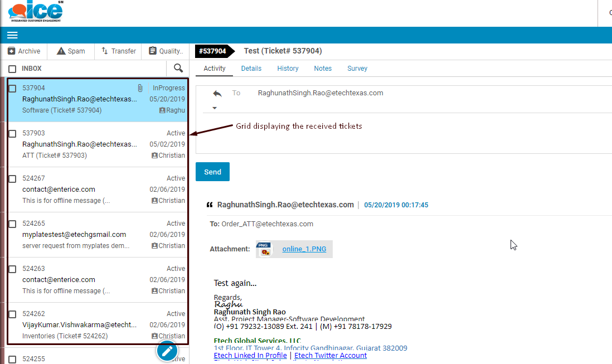Expand the reply options dropdown arrow
This screenshot has width=612, height=364.
pyautogui.click(x=215, y=108)
